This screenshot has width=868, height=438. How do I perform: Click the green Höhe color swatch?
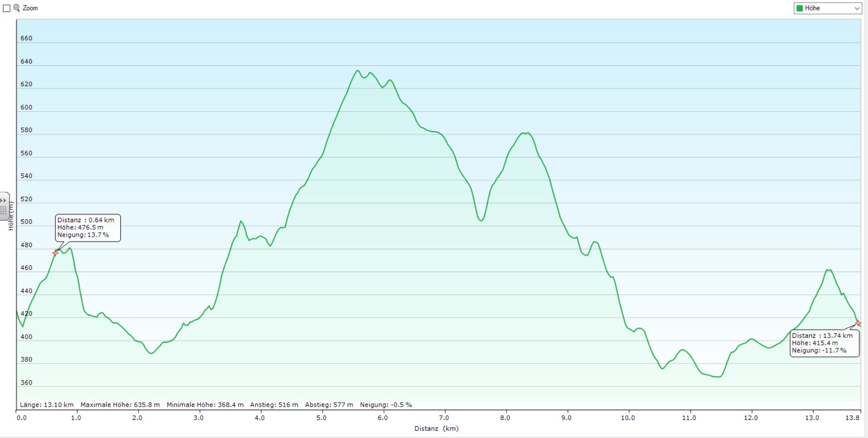click(x=800, y=8)
